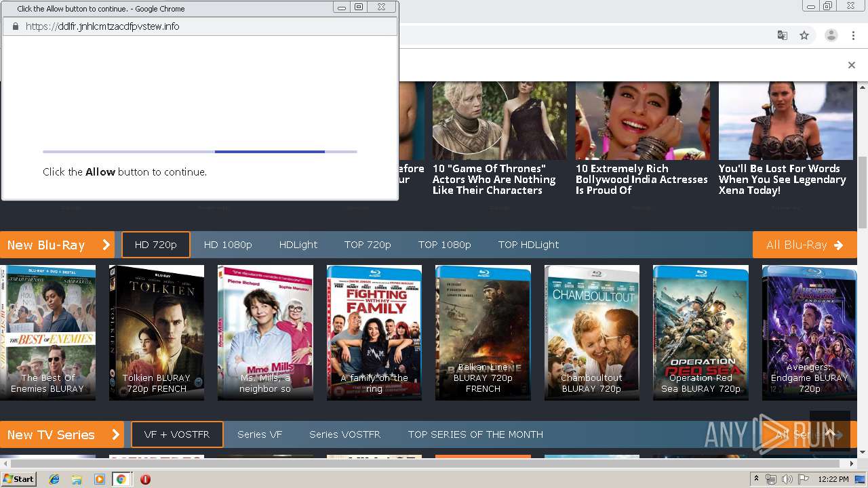Click the popup loading progress bar
868x488 pixels.
coord(200,152)
